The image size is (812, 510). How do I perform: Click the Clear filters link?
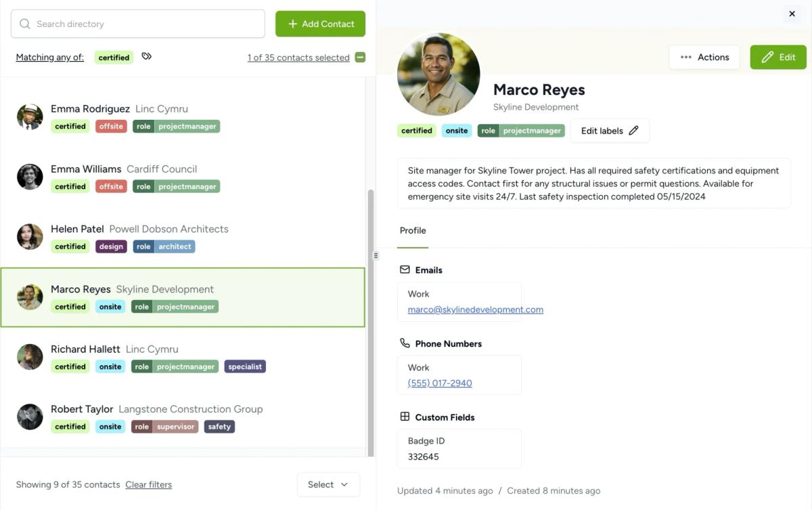[x=148, y=484]
